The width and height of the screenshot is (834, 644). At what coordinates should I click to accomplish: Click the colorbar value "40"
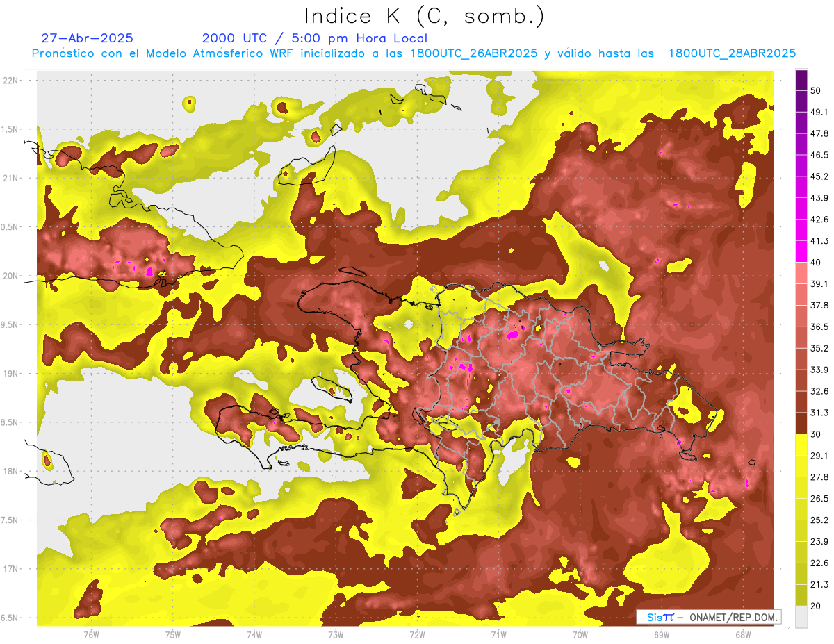point(816,263)
